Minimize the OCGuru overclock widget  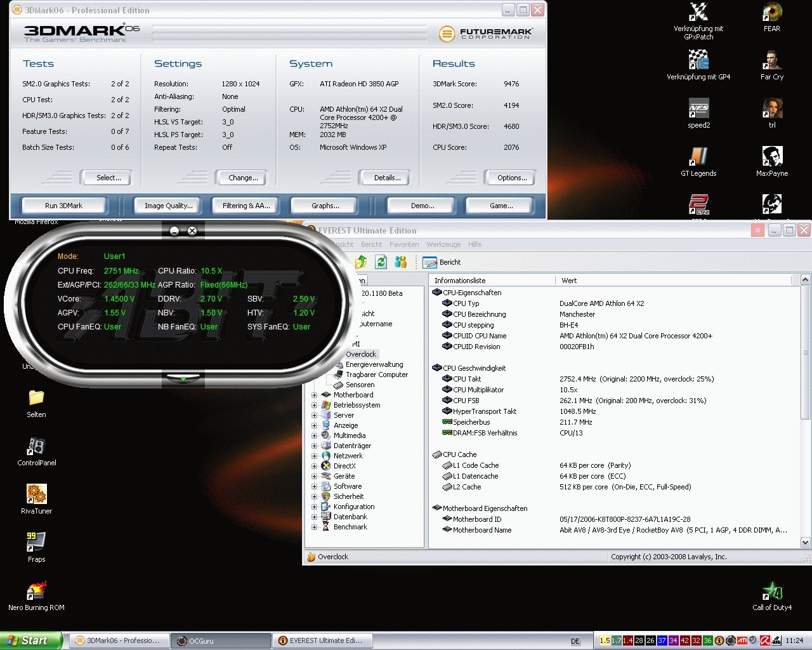click(174, 231)
